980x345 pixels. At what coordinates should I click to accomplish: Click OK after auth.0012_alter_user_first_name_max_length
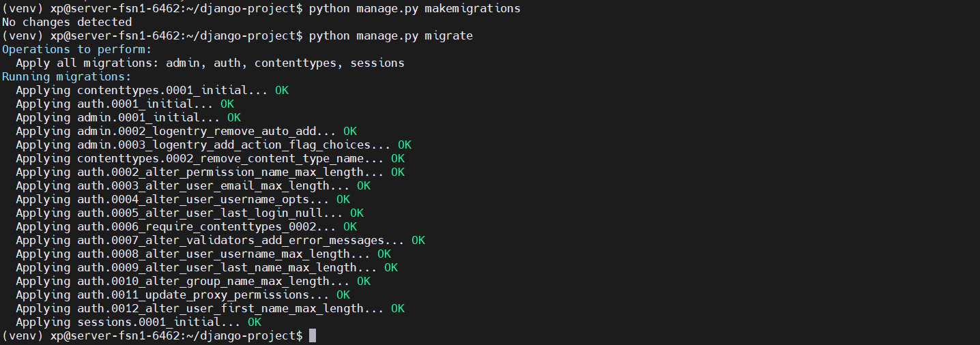pyautogui.click(x=398, y=308)
